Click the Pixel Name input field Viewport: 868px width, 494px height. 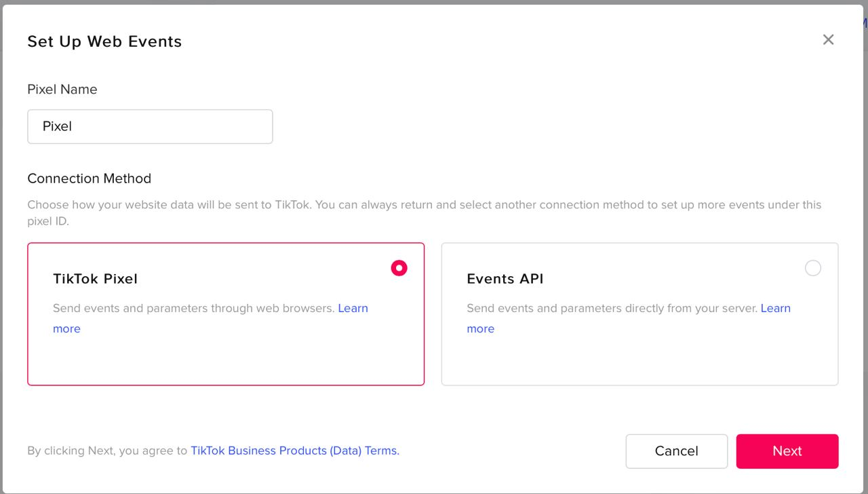pyautogui.click(x=150, y=127)
